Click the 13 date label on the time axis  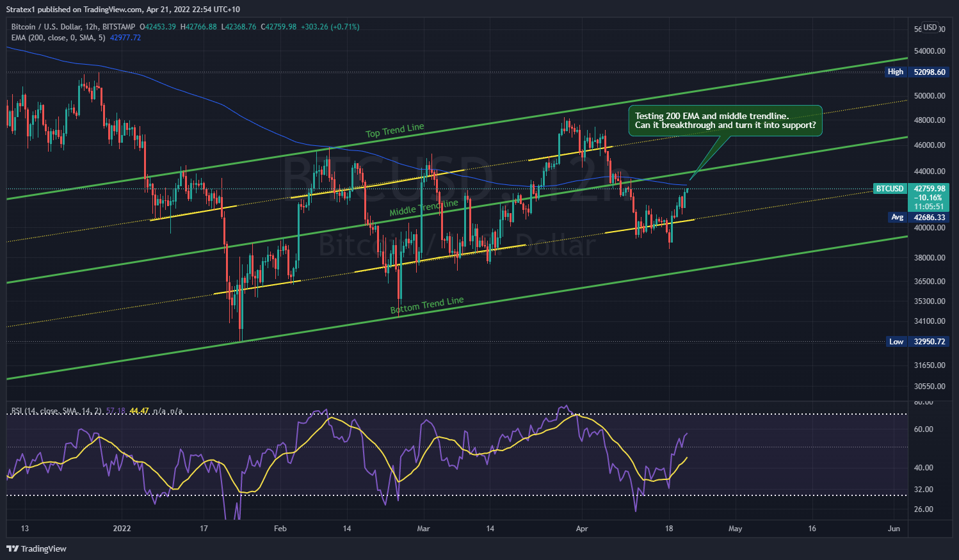[25, 529]
